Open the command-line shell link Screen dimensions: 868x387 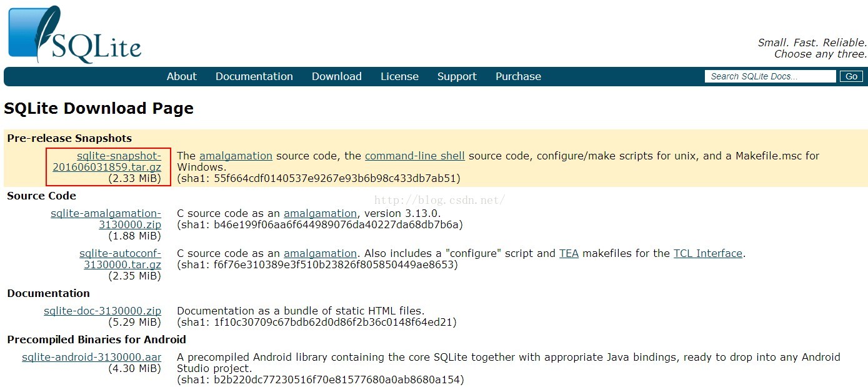(x=415, y=156)
